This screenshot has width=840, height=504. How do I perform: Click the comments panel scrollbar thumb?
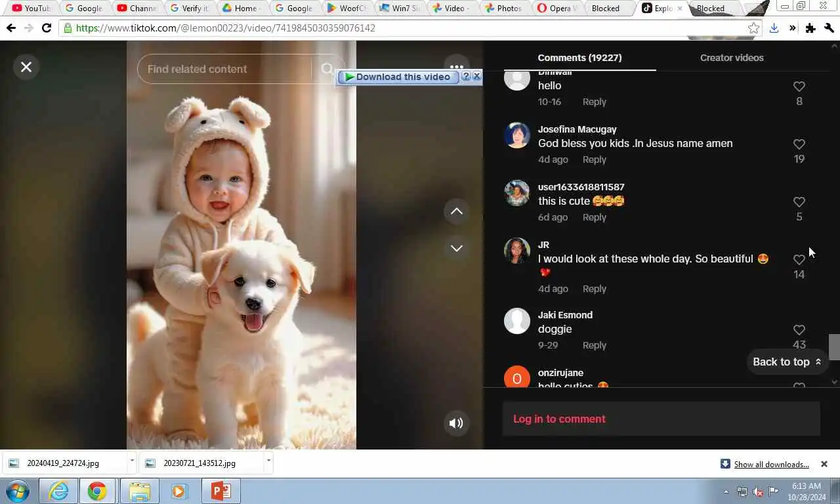click(834, 347)
